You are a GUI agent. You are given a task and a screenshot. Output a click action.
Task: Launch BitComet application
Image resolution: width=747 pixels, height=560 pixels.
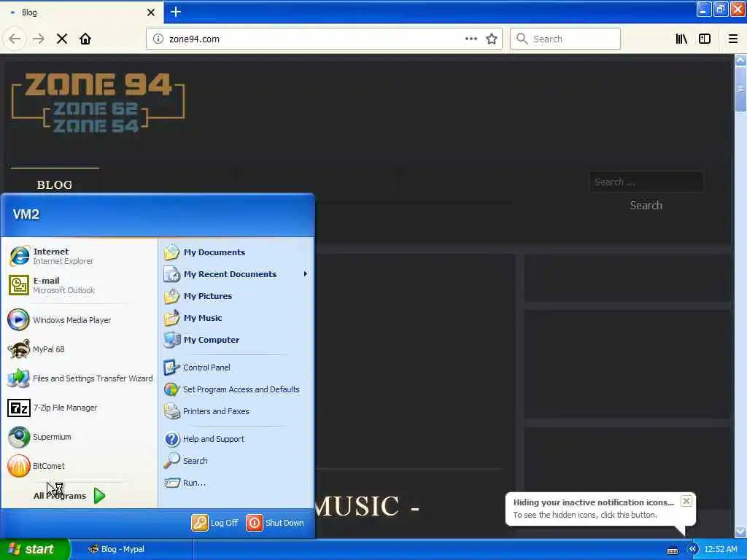(x=36, y=466)
